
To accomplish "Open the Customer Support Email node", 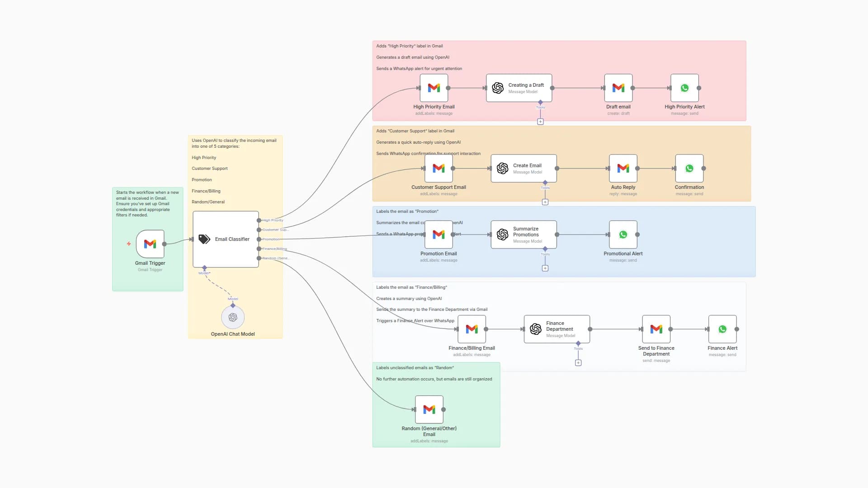I will 439,168.
